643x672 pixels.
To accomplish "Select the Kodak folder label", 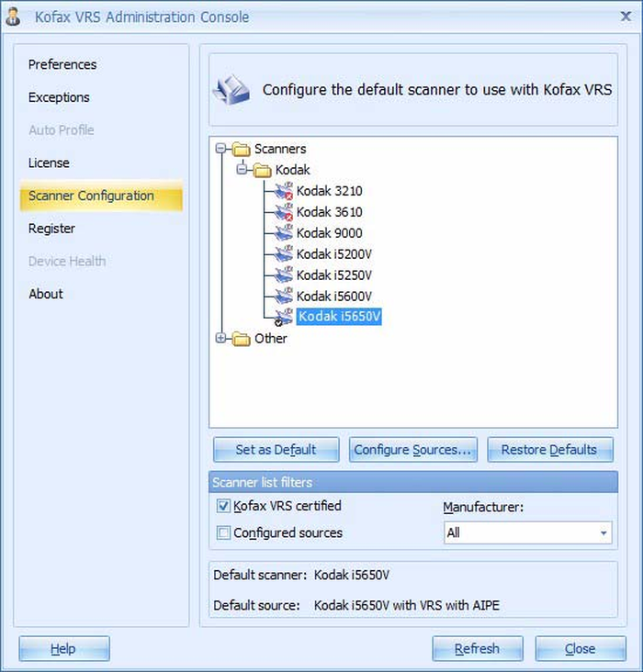I will point(292,170).
